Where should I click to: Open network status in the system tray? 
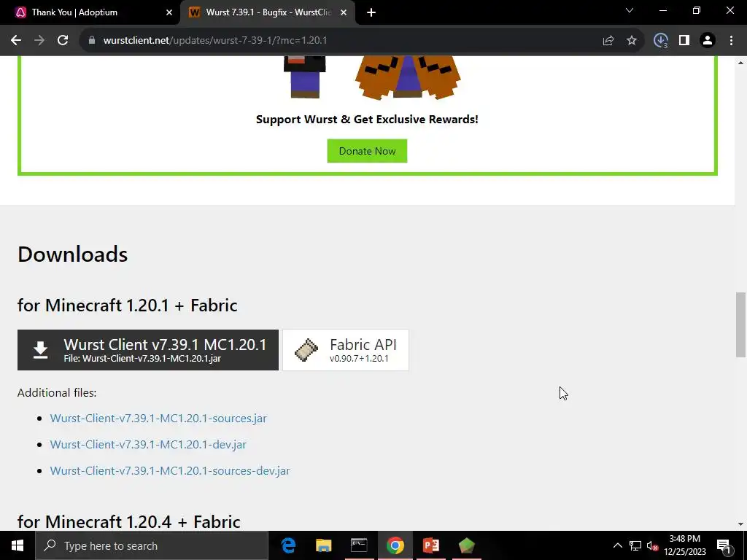click(635, 545)
